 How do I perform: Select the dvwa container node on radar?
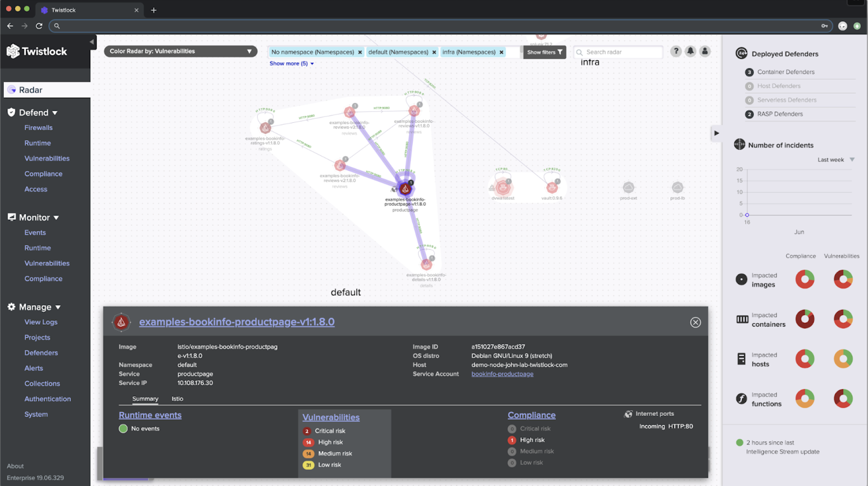[x=503, y=188]
